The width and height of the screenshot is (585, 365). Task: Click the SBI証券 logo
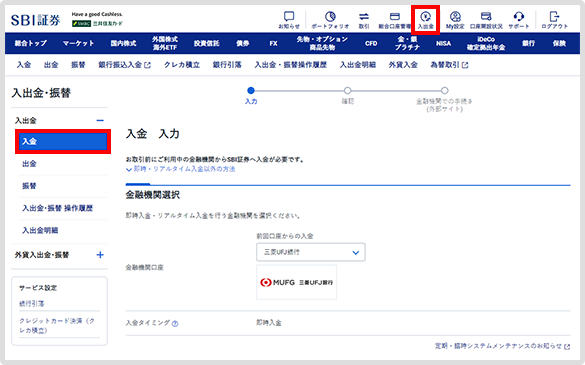coord(35,20)
